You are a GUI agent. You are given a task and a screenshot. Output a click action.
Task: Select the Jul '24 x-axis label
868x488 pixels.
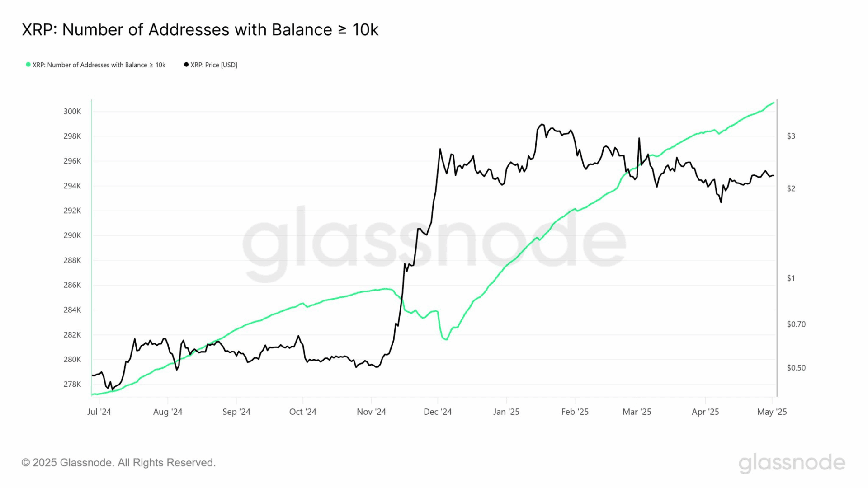coord(99,412)
